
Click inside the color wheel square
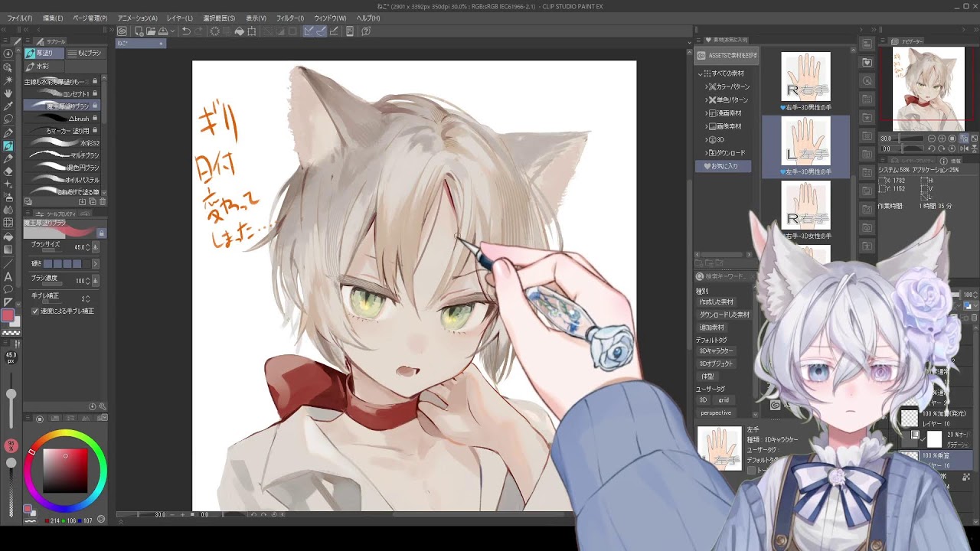[x=65, y=470]
